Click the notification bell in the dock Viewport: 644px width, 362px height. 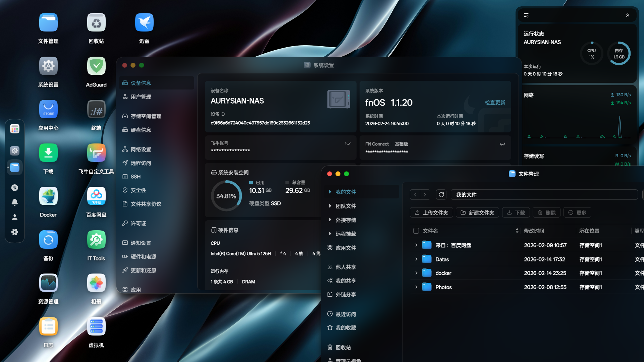point(15,202)
